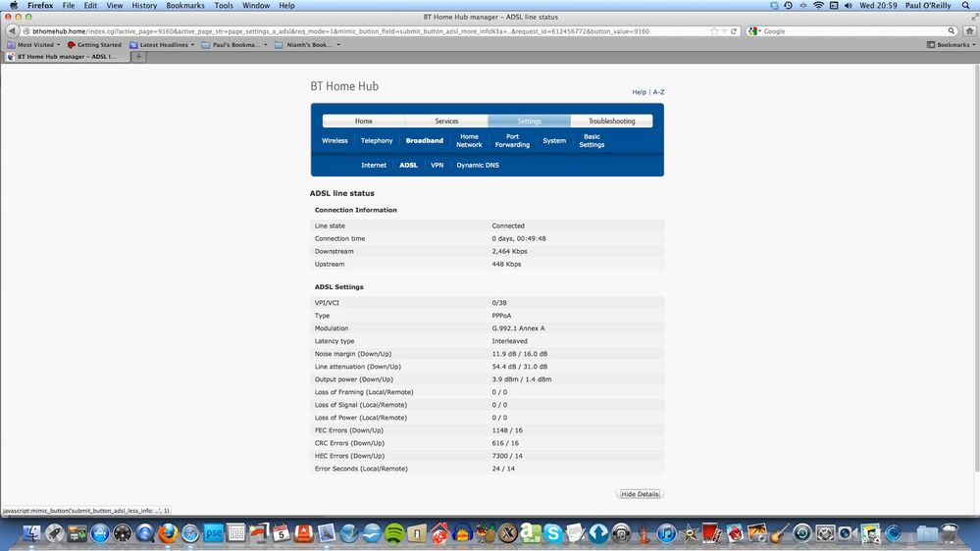
Task: Open the Home Network section
Action: point(469,140)
